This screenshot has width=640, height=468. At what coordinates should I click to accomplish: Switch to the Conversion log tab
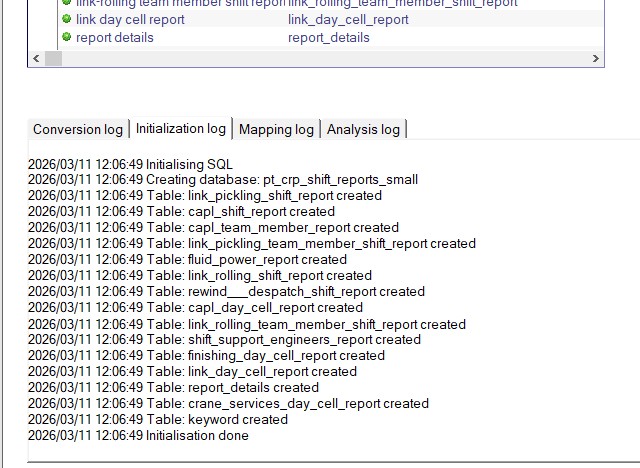[78, 129]
